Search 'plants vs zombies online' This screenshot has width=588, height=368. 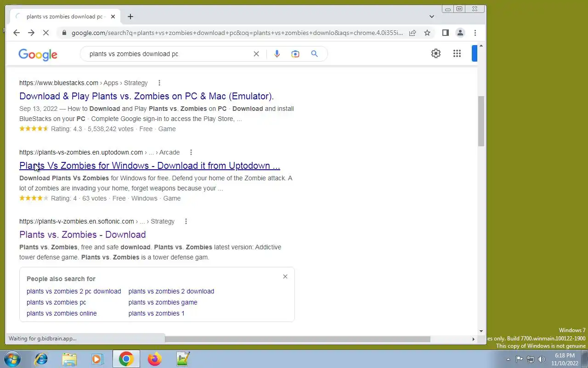(x=62, y=313)
